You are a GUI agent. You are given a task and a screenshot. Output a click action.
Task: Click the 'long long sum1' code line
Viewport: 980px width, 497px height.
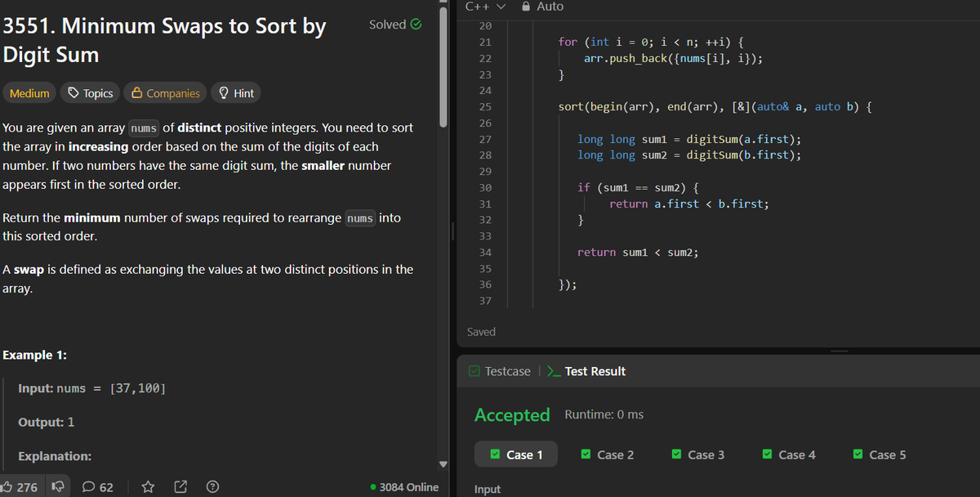click(x=689, y=139)
